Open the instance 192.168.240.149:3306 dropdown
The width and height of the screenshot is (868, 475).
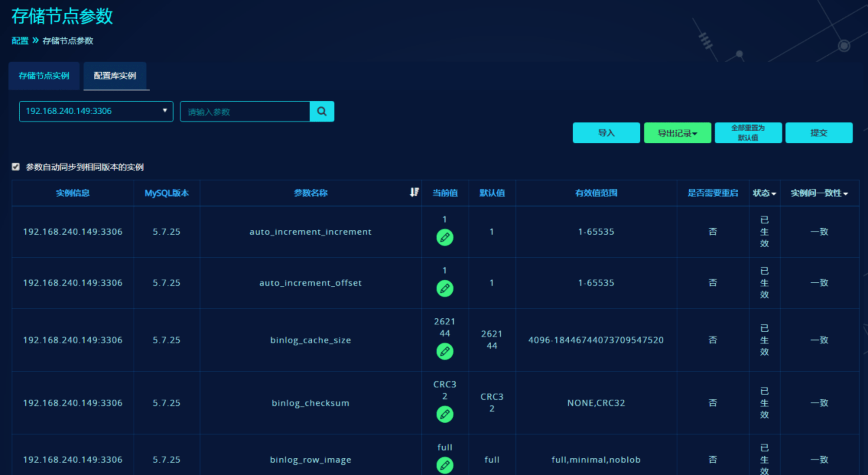click(x=96, y=111)
